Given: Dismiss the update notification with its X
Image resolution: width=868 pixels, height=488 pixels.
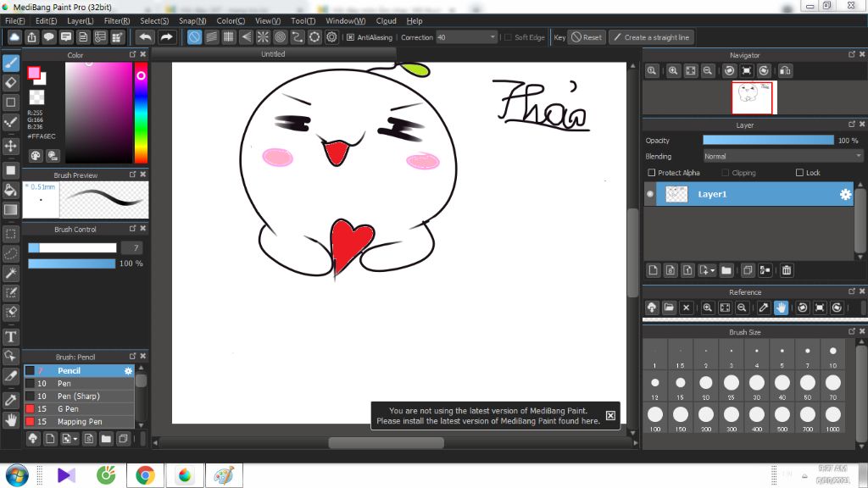Looking at the screenshot, I should coord(610,415).
